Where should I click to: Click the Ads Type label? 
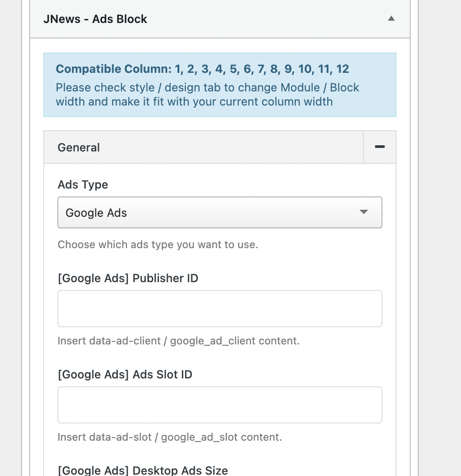[83, 185]
